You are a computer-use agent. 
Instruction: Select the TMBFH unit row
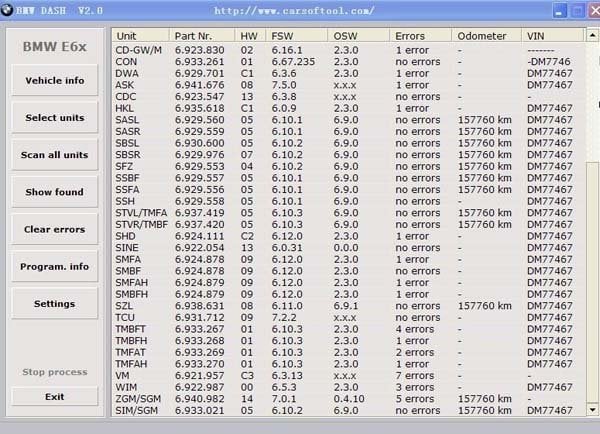(x=348, y=341)
